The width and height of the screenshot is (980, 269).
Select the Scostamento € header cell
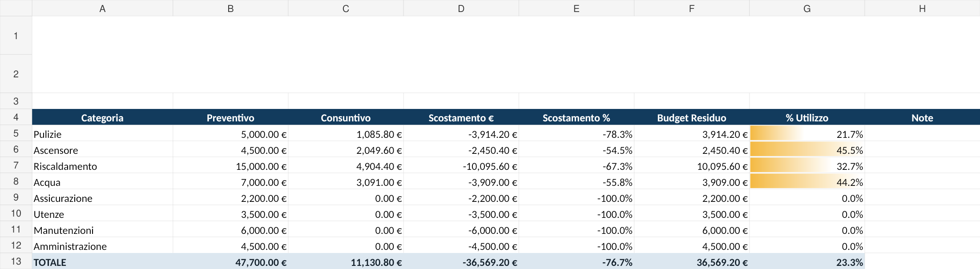pos(461,117)
